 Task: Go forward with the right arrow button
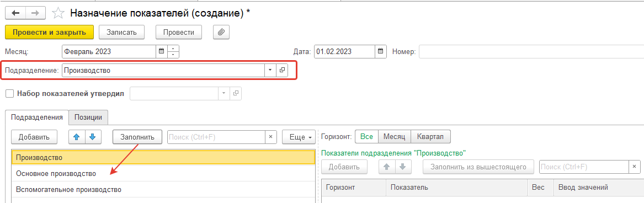(x=36, y=13)
